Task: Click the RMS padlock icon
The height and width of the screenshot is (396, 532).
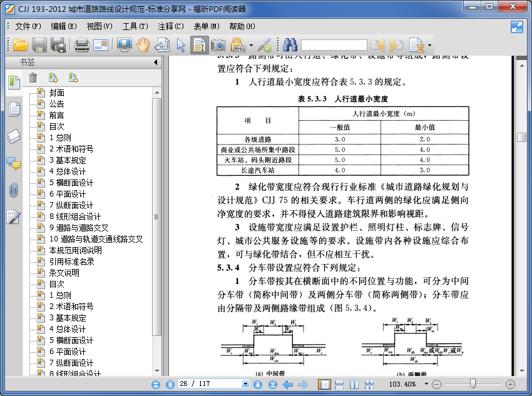Action: [x=238, y=45]
